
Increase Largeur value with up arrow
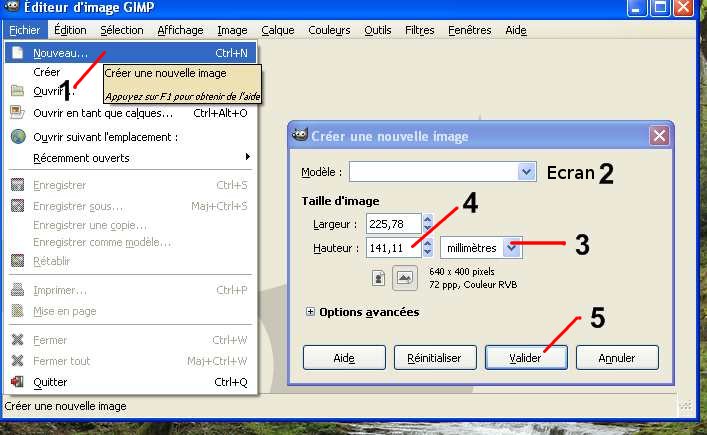point(427,219)
